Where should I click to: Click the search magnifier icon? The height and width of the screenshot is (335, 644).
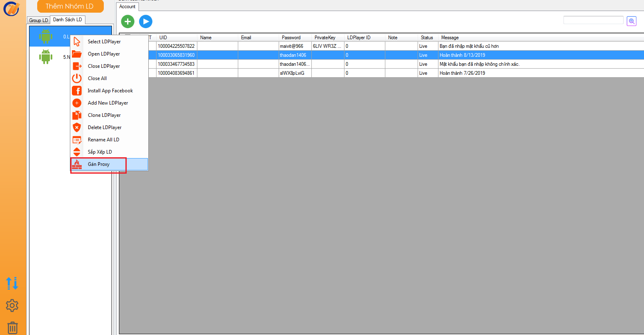point(632,21)
